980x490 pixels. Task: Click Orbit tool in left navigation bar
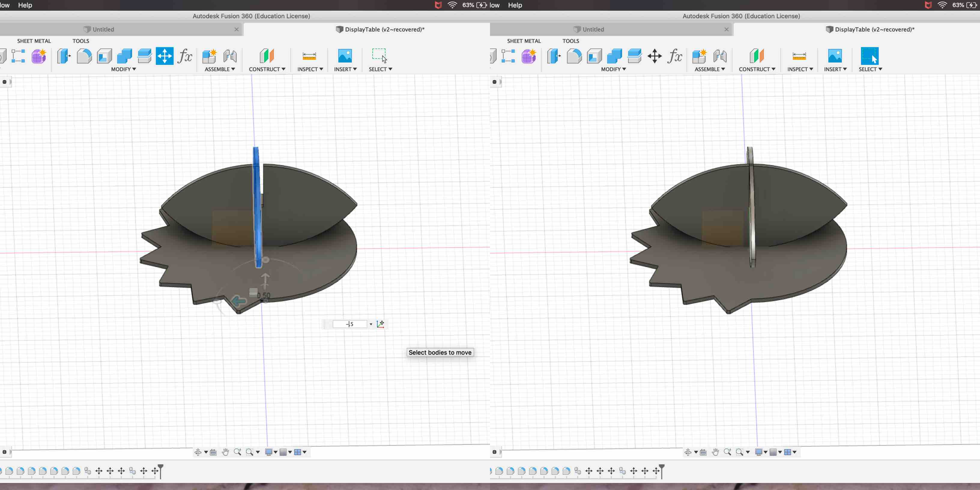[198, 452]
